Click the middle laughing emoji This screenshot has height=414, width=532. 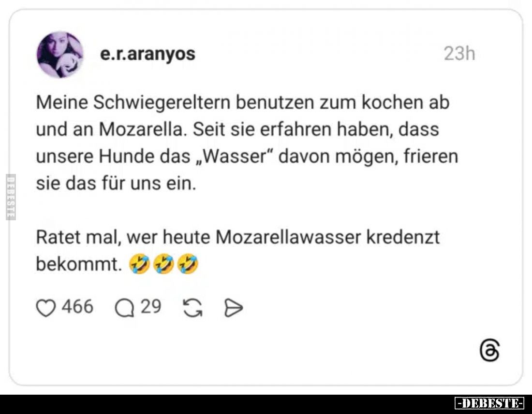click(x=163, y=264)
